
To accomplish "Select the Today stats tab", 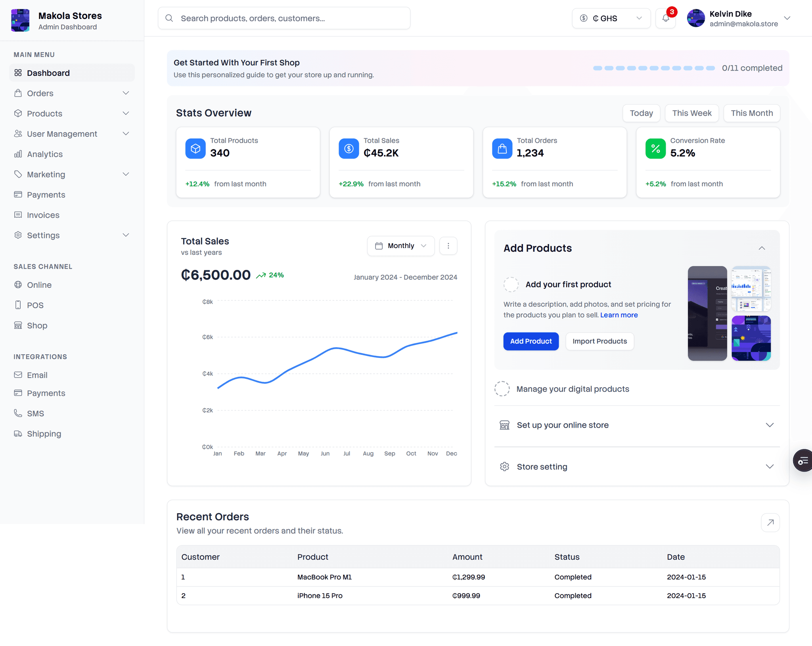I will pyautogui.click(x=641, y=113).
